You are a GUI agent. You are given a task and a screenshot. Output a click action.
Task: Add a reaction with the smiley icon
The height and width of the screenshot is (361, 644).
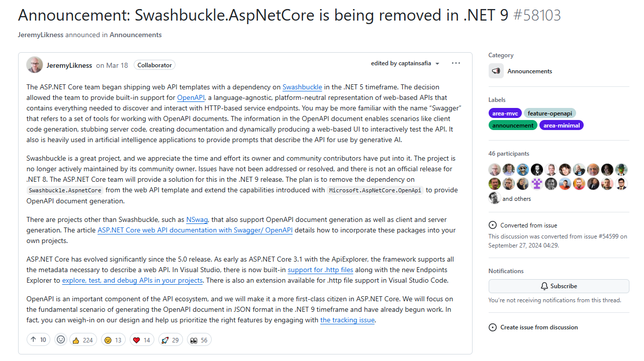click(60, 339)
